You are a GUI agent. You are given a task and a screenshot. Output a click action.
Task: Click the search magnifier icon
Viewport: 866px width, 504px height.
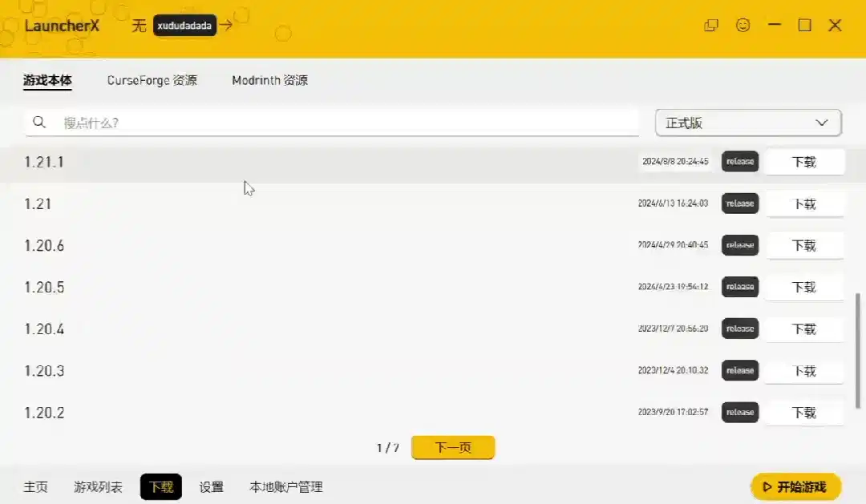pyautogui.click(x=39, y=122)
